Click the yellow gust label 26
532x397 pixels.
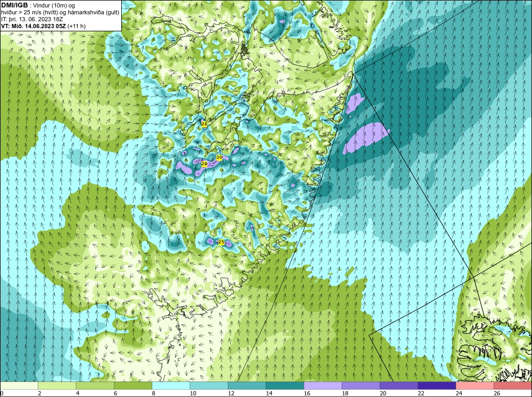[x=204, y=124]
